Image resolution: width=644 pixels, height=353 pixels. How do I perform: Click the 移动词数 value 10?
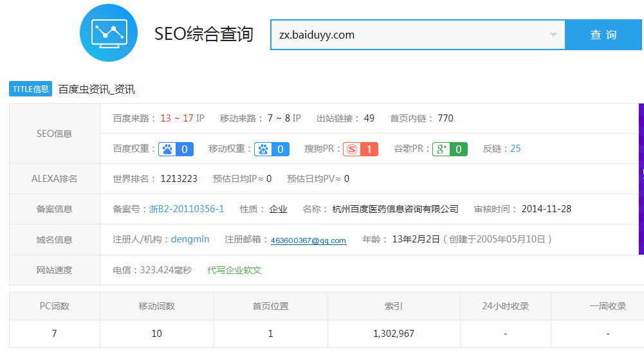coord(156,333)
